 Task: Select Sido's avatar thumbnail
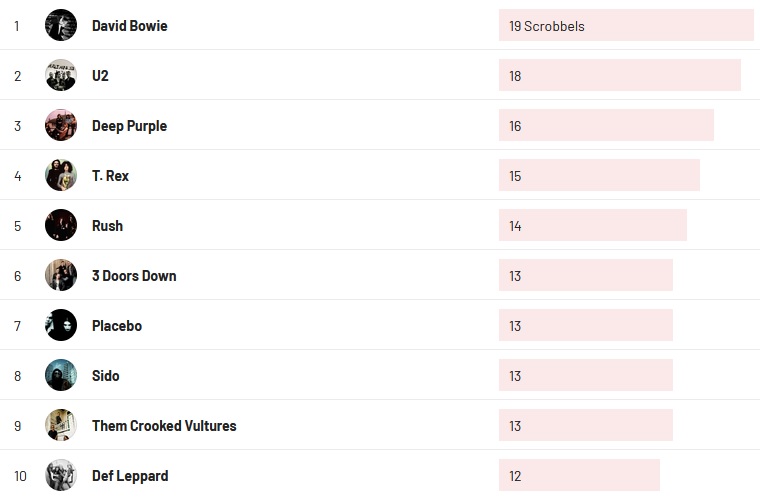tap(61, 375)
